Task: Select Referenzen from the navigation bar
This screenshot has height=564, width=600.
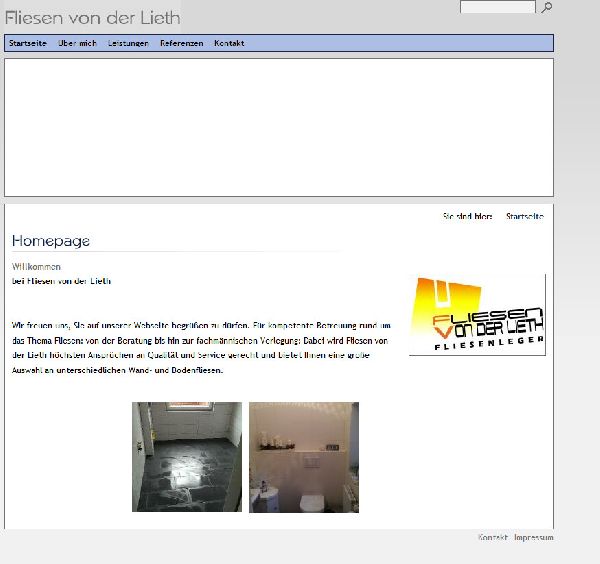Action: click(x=181, y=43)
